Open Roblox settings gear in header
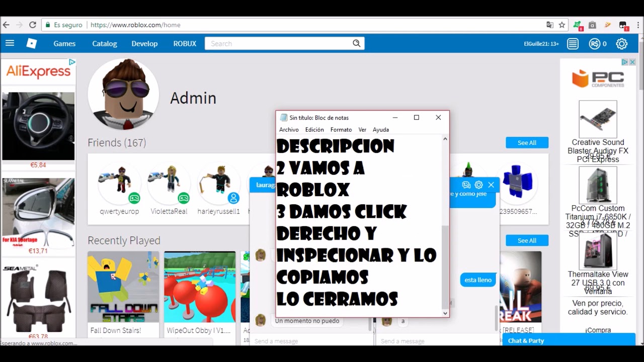Viewport: 644px width, 362px height. (x=622, y=44)
